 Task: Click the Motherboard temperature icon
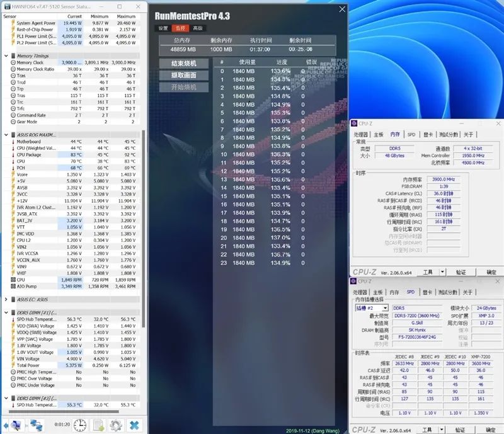pos(13,142)
